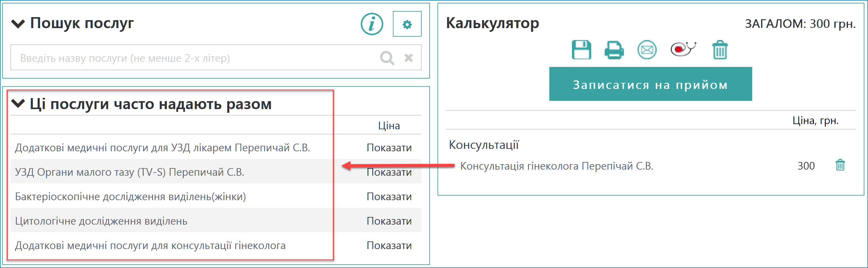The width and height of the screenshot is (868, 268).
Task: Empty calculator with large trash icon
Action: coord(720,50)
